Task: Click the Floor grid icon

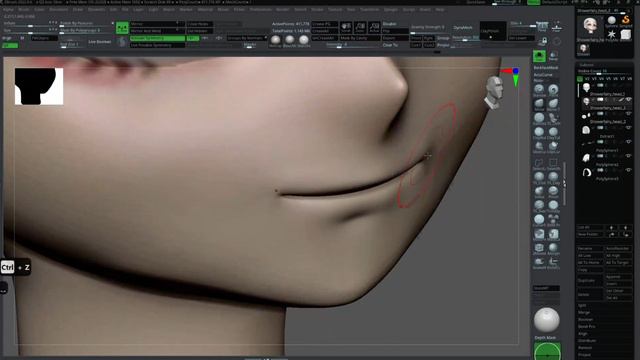Action: (x=556, y=27)
